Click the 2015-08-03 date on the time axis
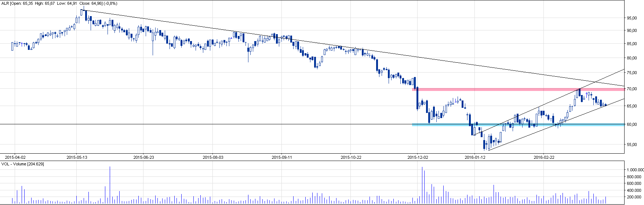This screenshot has width=644, height=205. coord(213,157)
